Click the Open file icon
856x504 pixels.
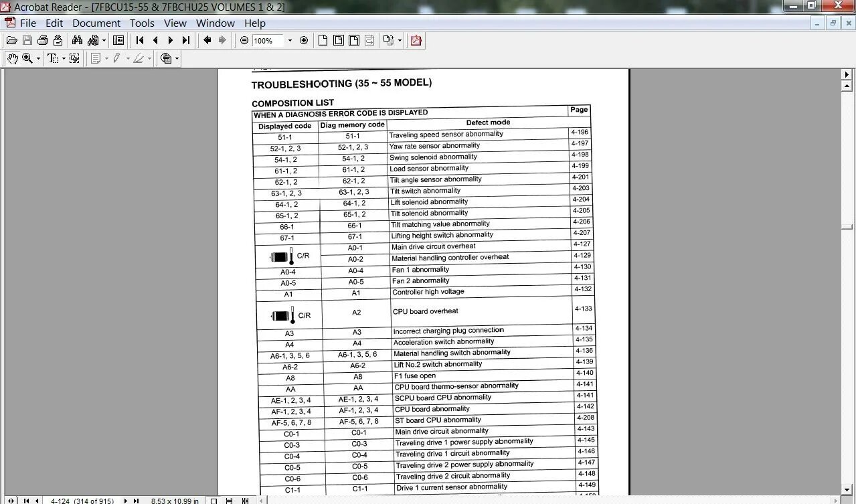pyautogui.click(x=11, y=40)
